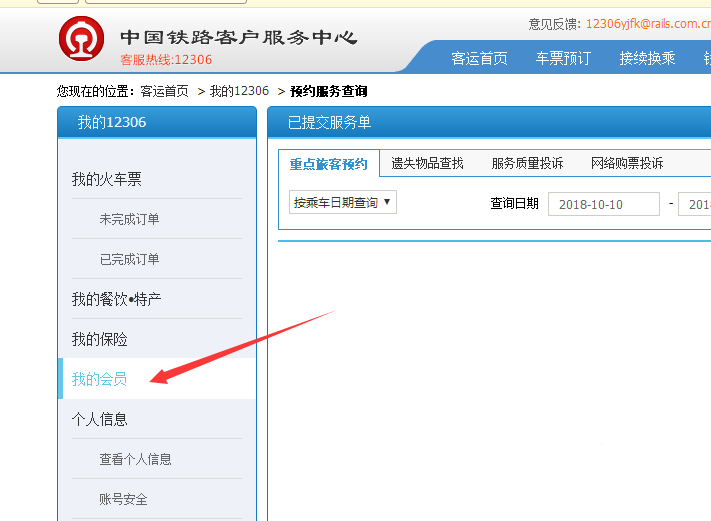Click the feedback email 12306yjfk@rails.com.cn
The image size is (711, 521).
coord(648,24)
